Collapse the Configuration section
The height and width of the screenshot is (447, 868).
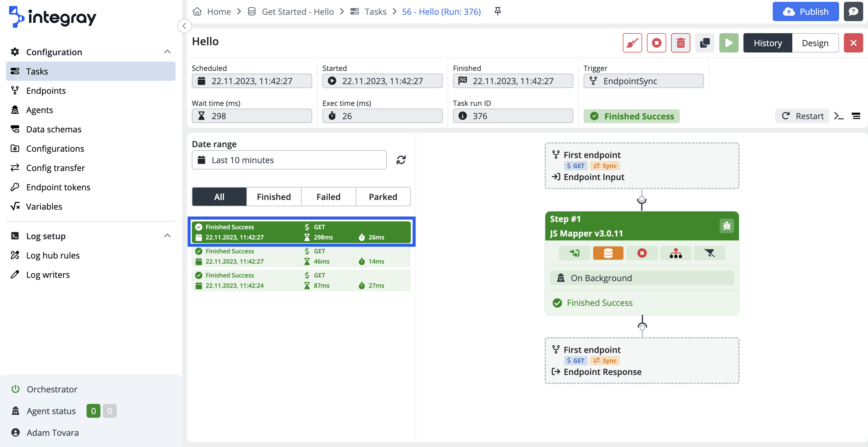click(167, 52)
